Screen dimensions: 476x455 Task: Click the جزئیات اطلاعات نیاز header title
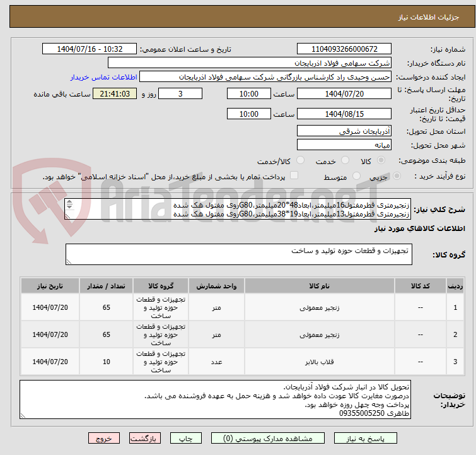(x=428, y=17)
